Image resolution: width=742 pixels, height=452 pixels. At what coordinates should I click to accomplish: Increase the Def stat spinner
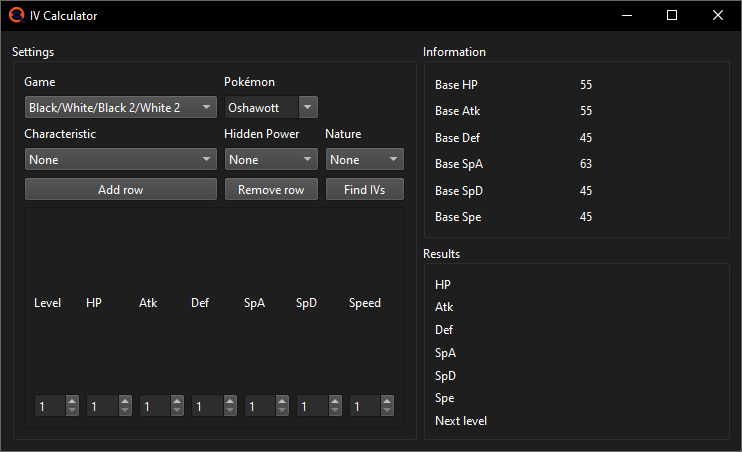click(230, 400)
